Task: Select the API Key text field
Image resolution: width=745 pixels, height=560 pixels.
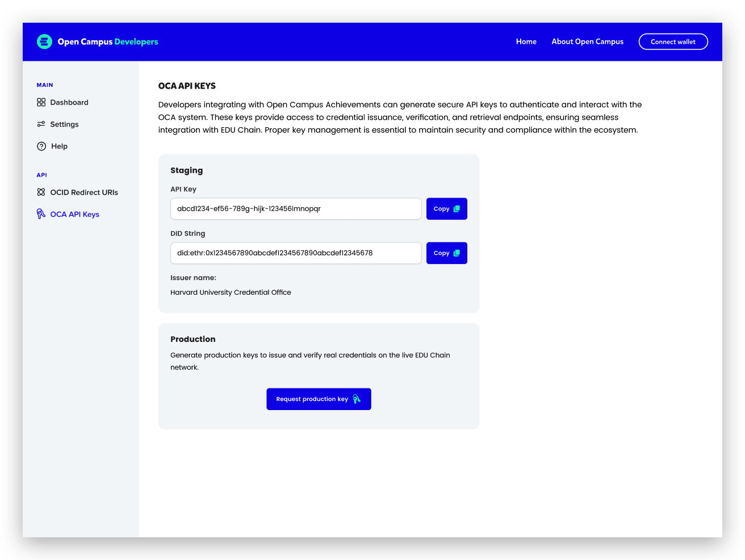Action: click(x=296, y=209)
